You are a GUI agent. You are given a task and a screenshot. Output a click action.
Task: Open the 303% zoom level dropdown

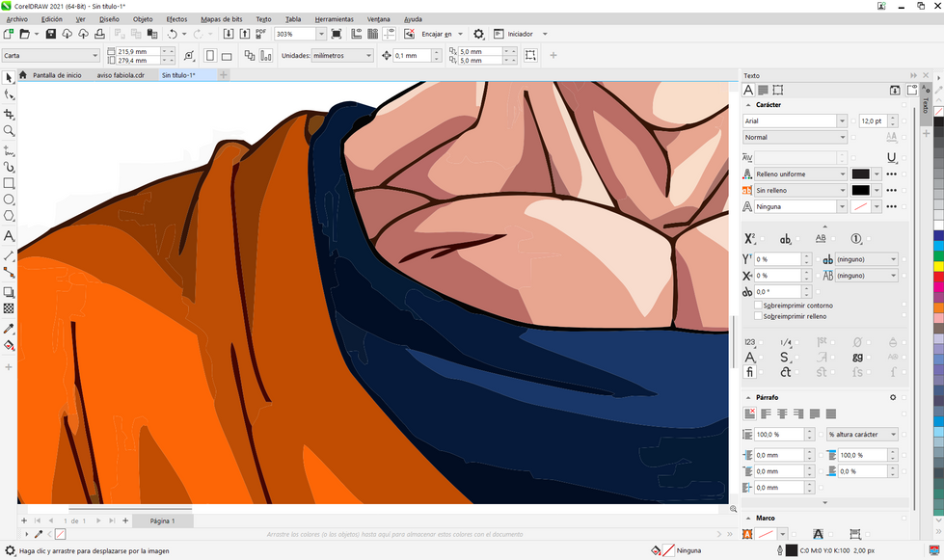pyautogui.click(x=321, y=35)
